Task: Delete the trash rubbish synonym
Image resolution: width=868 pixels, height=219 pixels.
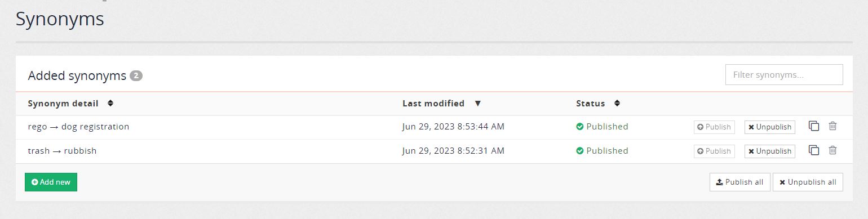Action: pos(832,150)
